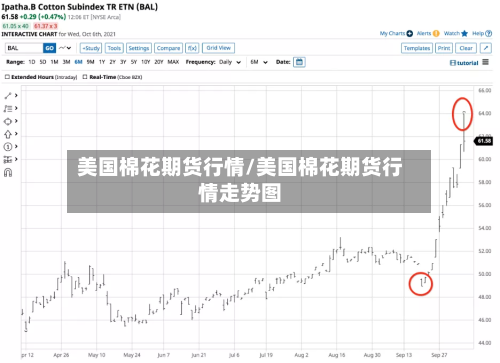Select the highlighted 6M range
Screen dimensions: 500x363
[78, 62]
